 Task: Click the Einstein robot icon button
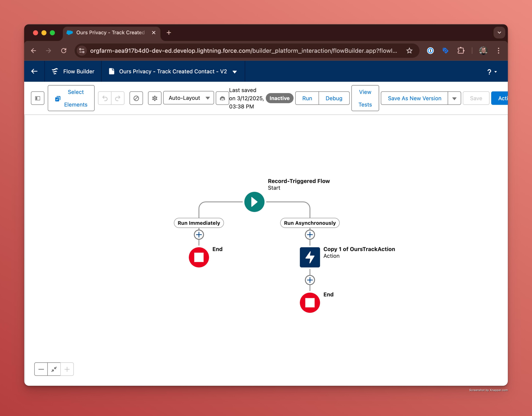click(222, 98)
